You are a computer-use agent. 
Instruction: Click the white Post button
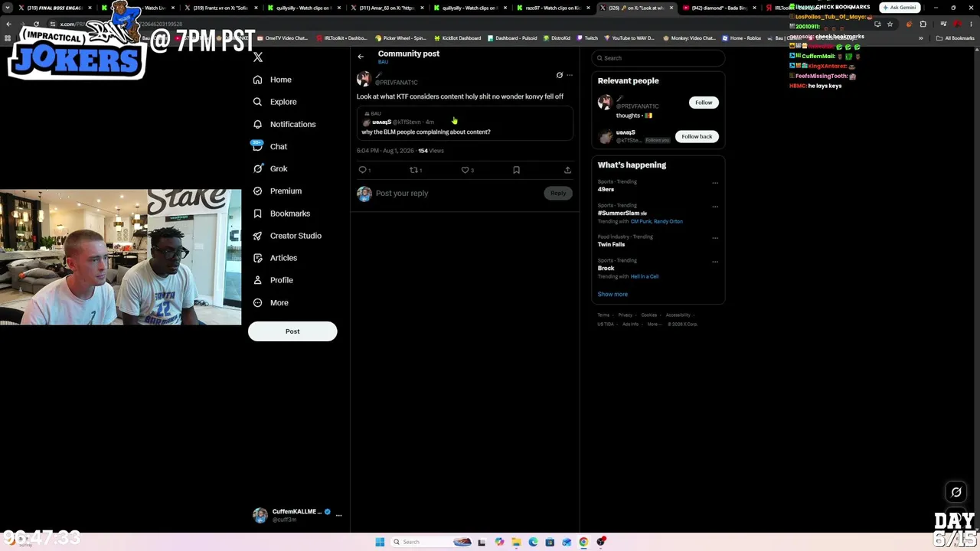pos(292,331)
